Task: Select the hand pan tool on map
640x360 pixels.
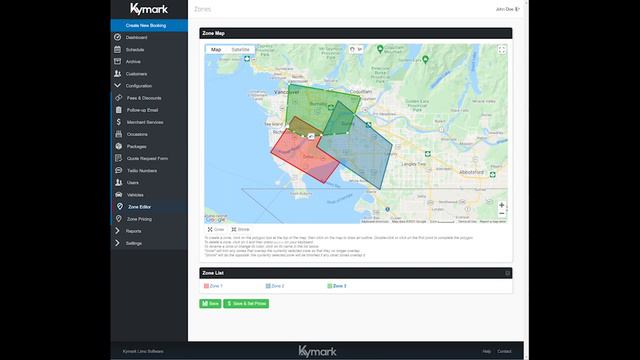Action: pos(352,49)
